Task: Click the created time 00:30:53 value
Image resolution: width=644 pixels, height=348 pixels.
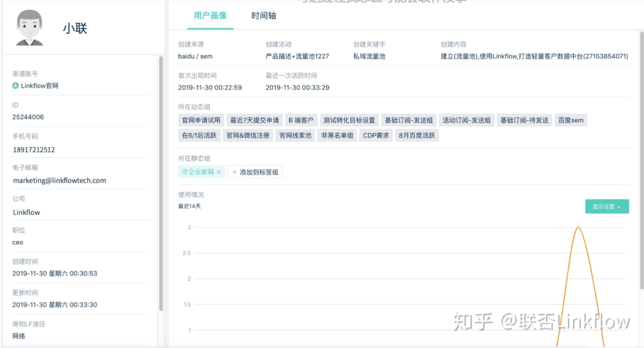Action: coord(55,274)
